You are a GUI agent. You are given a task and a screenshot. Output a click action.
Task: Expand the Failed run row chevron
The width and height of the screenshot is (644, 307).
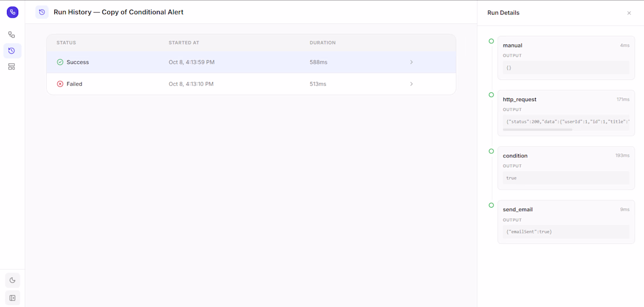point(412,84)
